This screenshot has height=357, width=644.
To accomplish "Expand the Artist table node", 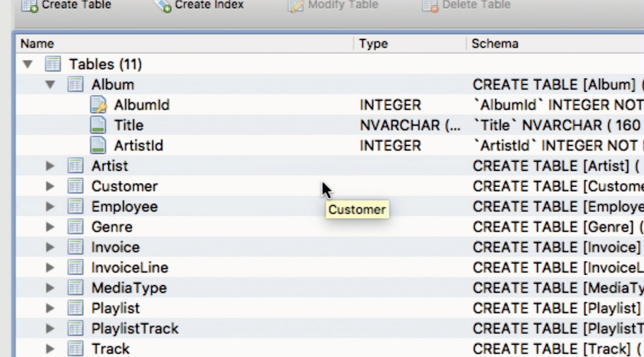I will click(50, 166).
